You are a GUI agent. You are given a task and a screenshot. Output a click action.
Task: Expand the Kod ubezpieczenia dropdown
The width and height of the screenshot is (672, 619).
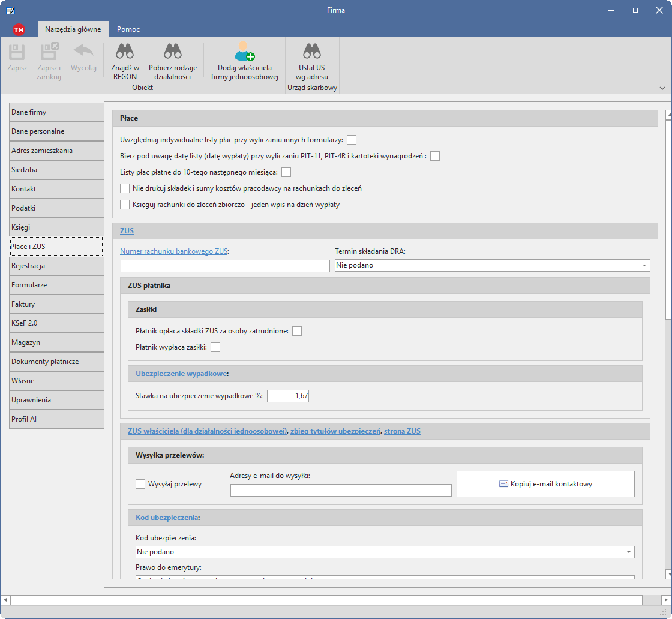tap(385, 552)
